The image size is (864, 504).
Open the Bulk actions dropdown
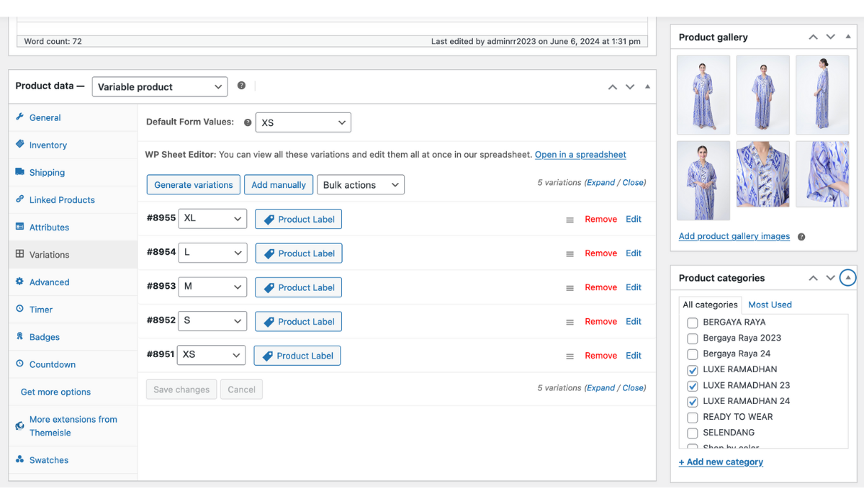click(361, 185)
